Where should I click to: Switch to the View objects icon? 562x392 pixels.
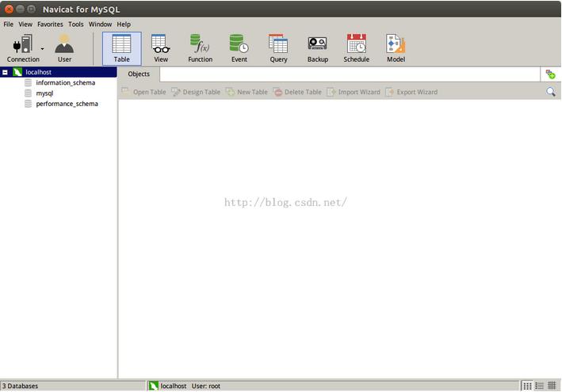161,48
